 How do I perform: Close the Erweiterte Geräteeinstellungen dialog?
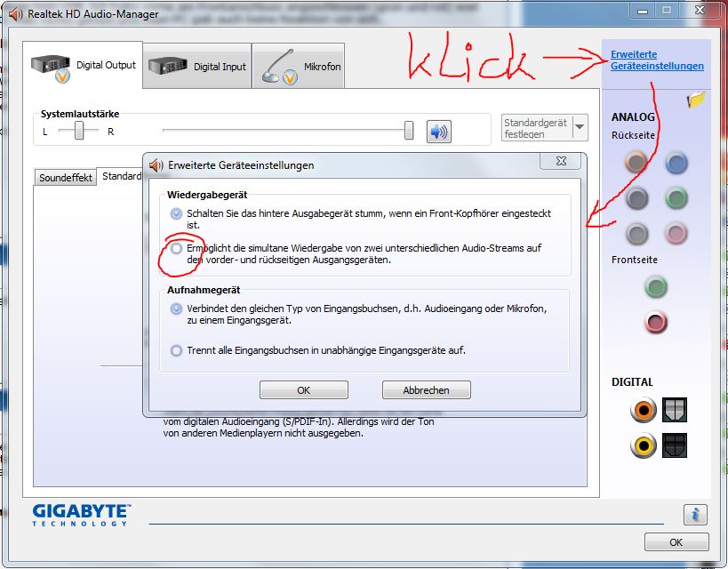click(561, 161)
